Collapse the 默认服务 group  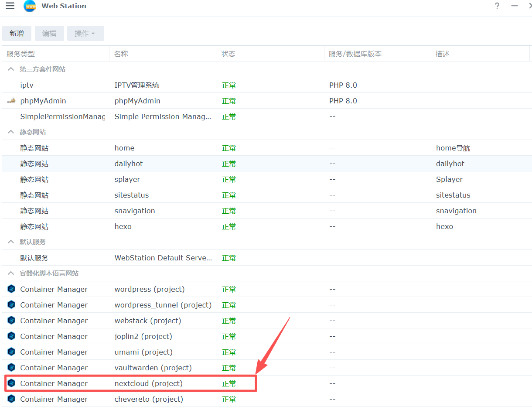[11, 242]
